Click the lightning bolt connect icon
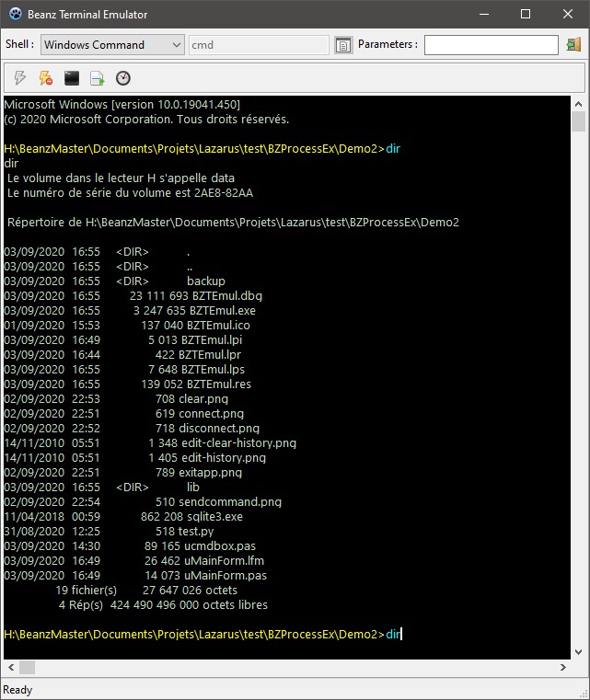Viewport: 590px width, 700px height. click(19, 78)
